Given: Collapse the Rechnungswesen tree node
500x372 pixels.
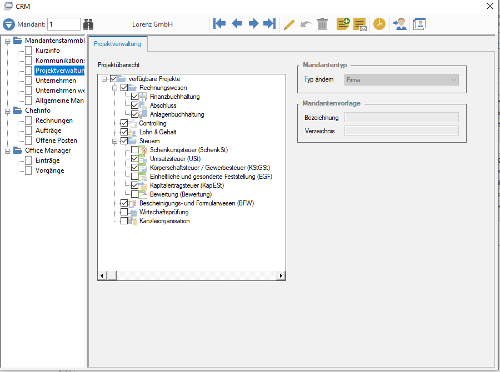Looking at the screenshot, I should [x=115, y=88].
